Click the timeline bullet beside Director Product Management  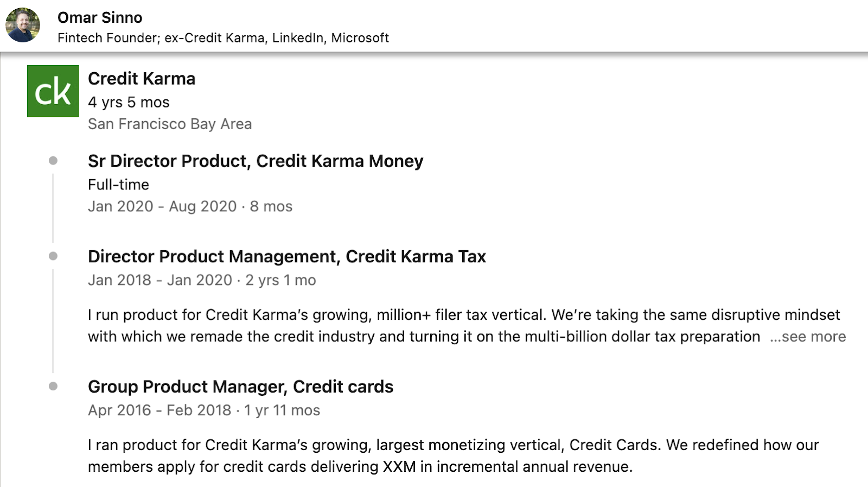(x=53, y=256)
